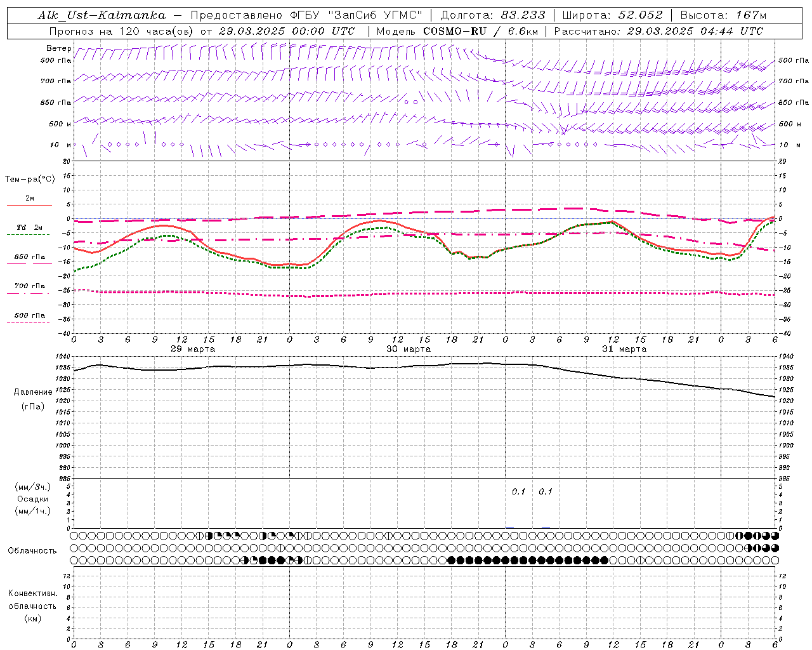Click the Осадки precipitation label
This screenshot has width=812, height=650.
click(x=33, y=499)
